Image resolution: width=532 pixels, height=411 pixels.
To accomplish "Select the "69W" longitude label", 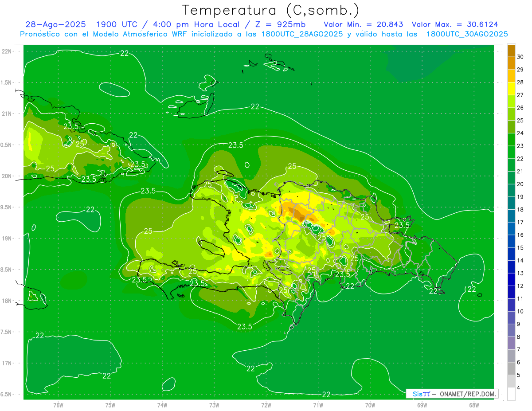I will (x=422, y=405).
